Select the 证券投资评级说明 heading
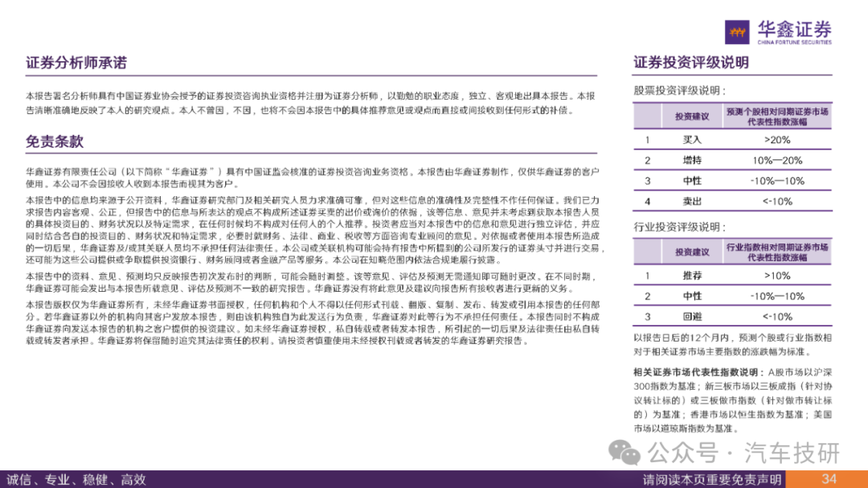 [x=691, y=63]
